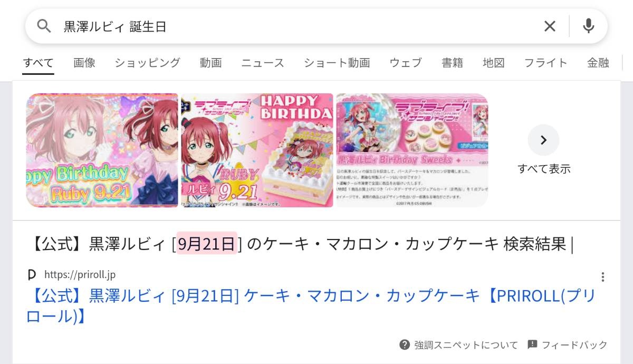Open the Birthday Sweets thumbnail image

pos(412,150)
